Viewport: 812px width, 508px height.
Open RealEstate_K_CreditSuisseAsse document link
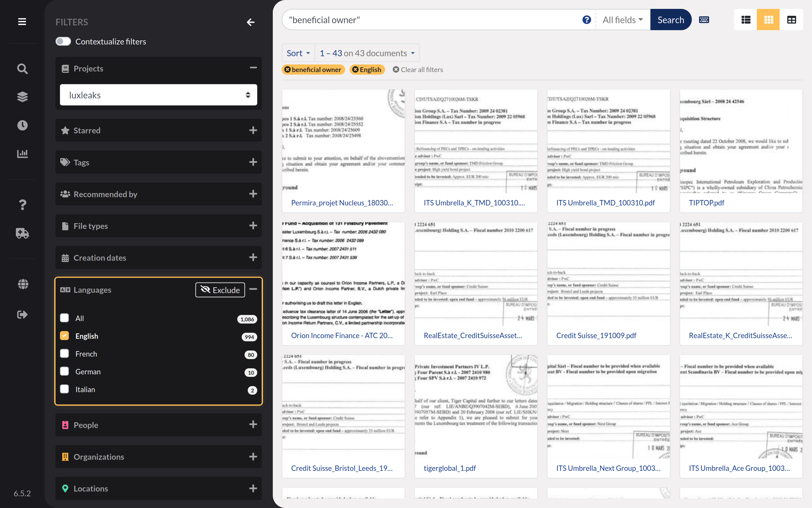(x=740, y=335)
